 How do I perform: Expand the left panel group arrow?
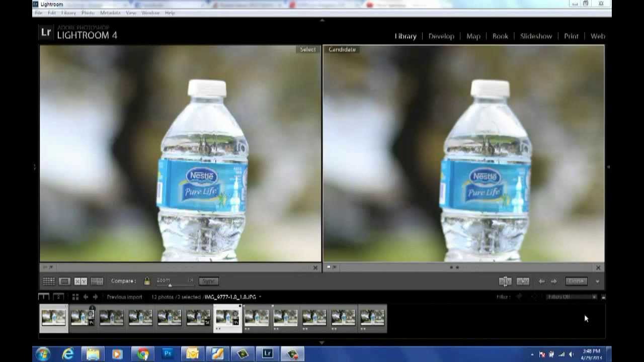[x=35, y=167]
